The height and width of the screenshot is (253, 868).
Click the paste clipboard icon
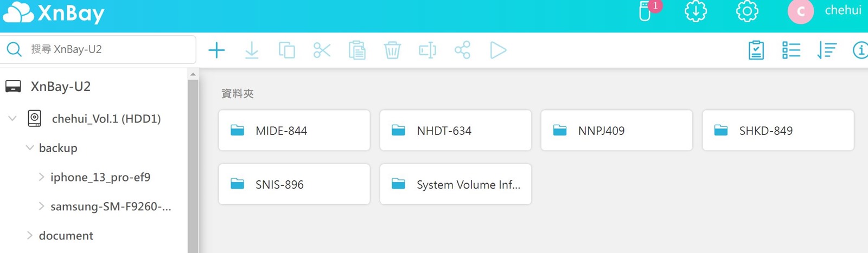[357, 50]
